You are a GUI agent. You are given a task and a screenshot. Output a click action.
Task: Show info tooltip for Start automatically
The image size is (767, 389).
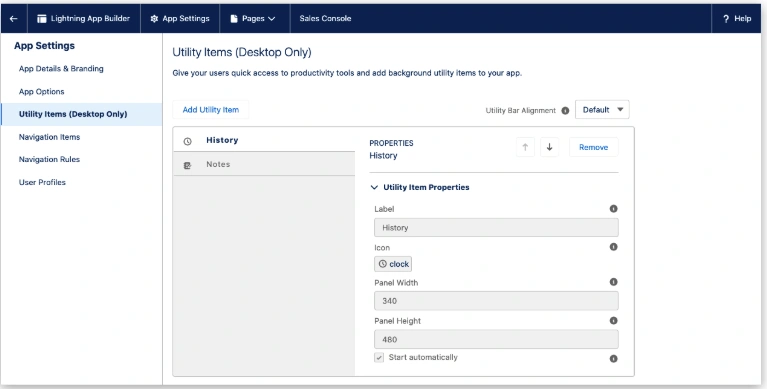tap(613, 359)
